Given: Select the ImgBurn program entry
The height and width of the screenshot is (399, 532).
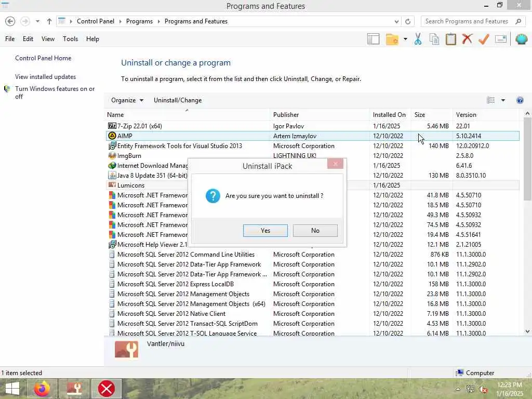Looking at the screenshot, I should point(312,156).
